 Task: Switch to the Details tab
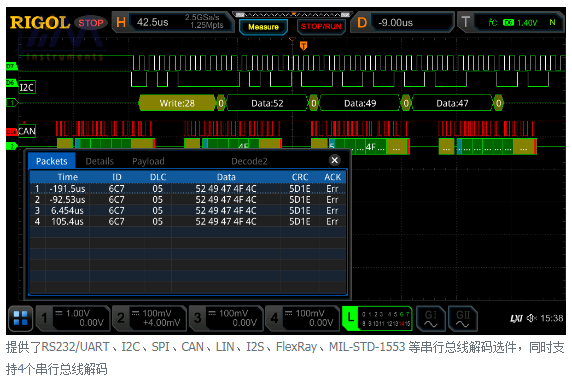pos(100,161)
